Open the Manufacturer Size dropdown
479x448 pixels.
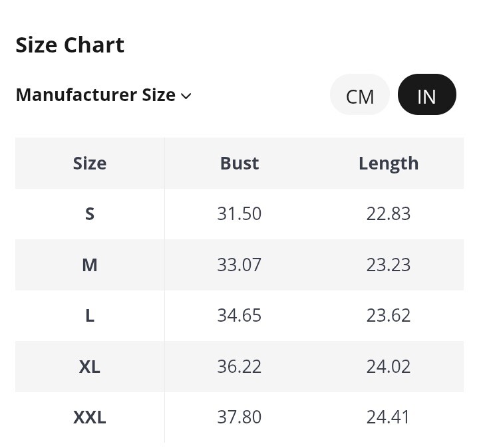pos(103,94)
